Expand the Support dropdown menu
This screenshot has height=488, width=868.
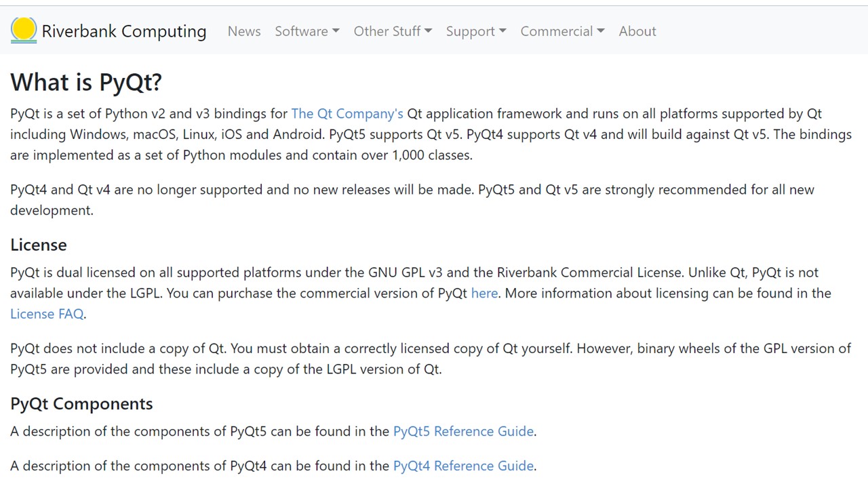(476, 31)
